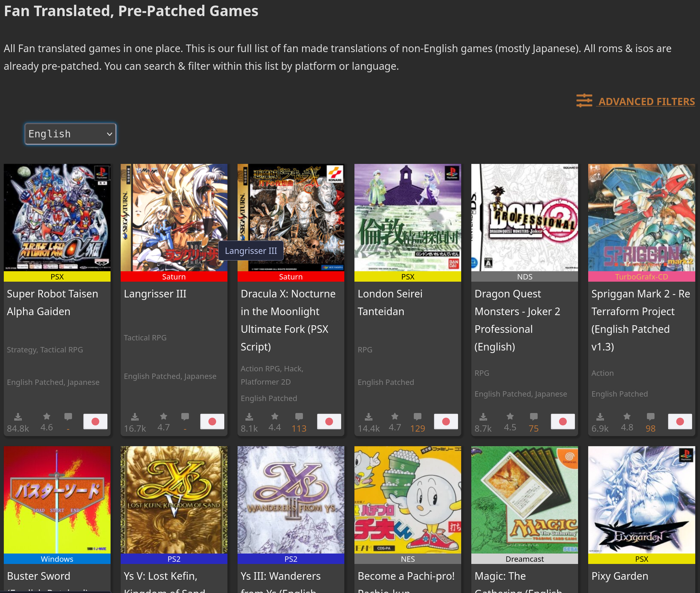Viewport: 700px width, 593px height.
Task: Click the NES platform label
Action: pyautogui.click(x=408, y=559)
